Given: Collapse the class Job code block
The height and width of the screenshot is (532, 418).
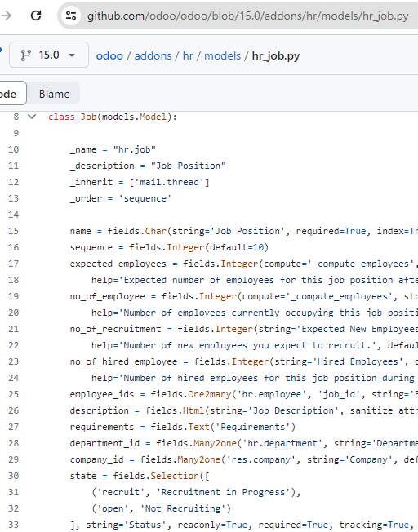Looking at the screenshot, I should [32, 117].
